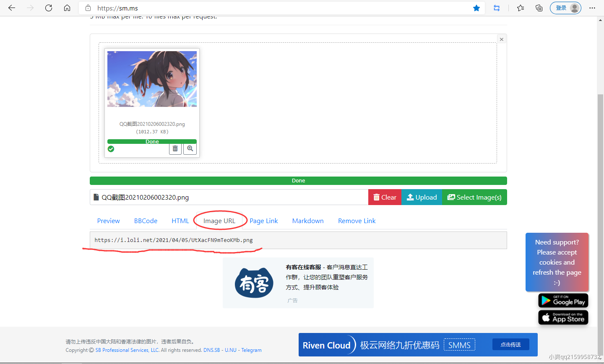The width and height of the screenshot is (604, 364).
Task: Click the Need support cookies notice box
Action: pyautogui.click(x=557, y=262)
